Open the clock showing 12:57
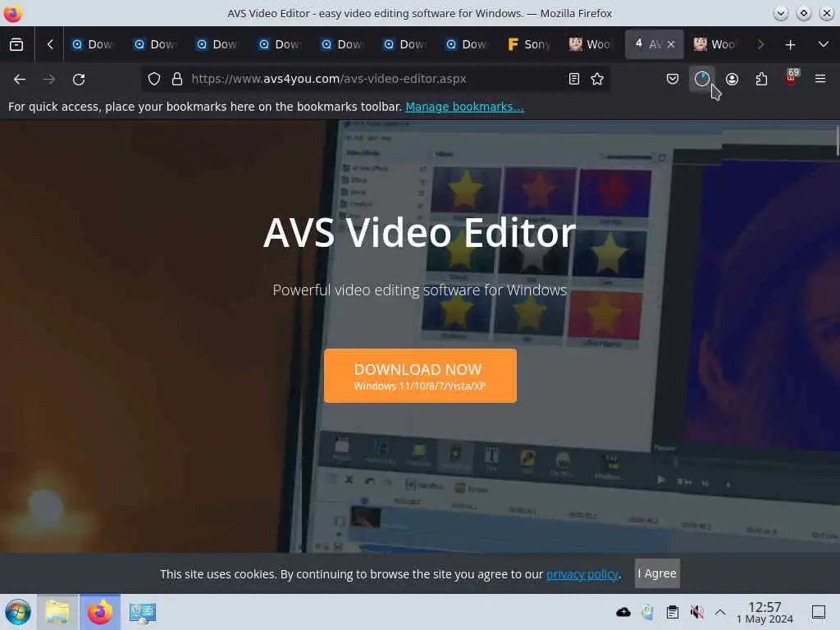The height and width of the screenshot is (630, 840). click(x=765, y=612)
